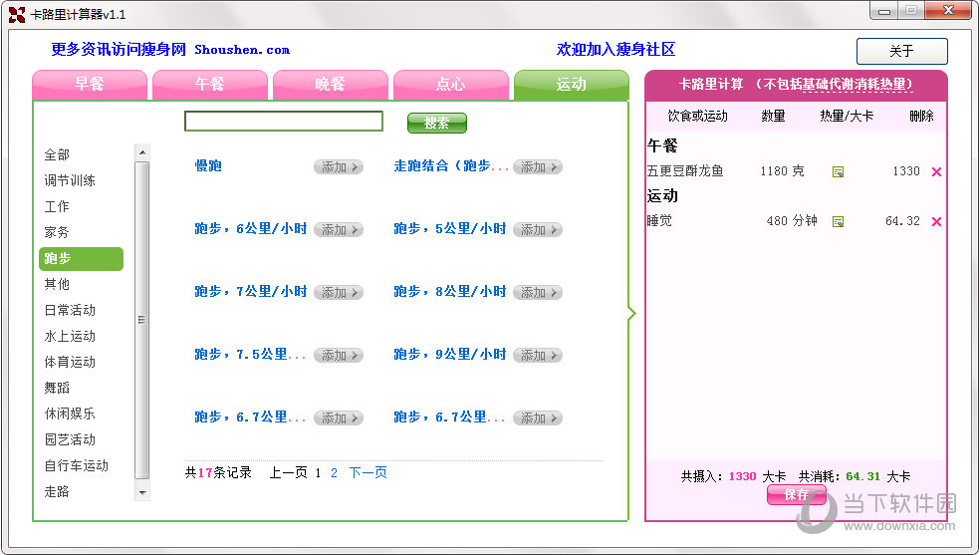Go to page 2 of results
Viewport: 980px width, 555px height.
334,473
